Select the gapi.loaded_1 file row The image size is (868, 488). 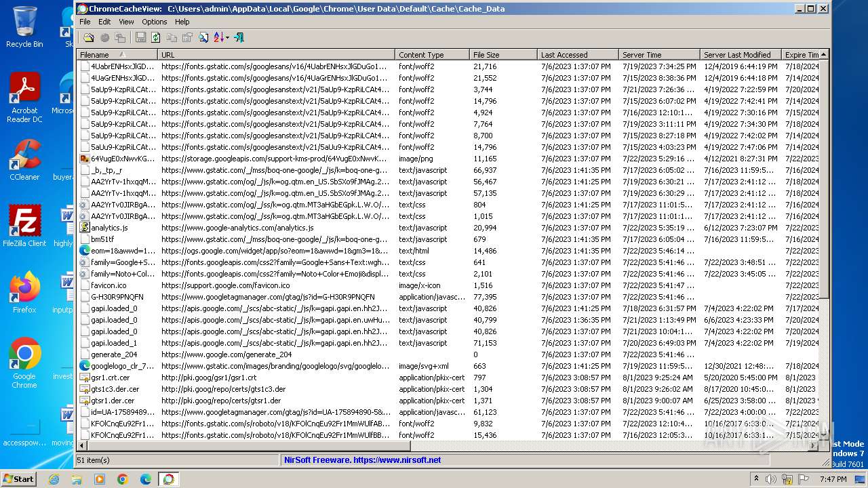coord(448,343)
